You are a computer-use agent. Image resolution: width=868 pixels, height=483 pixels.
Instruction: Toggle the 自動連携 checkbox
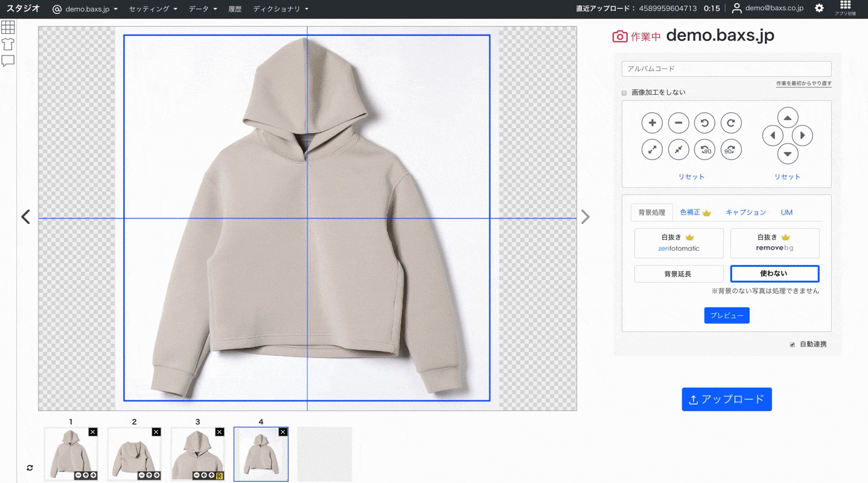pyautogui.click(x=793, y=345)
